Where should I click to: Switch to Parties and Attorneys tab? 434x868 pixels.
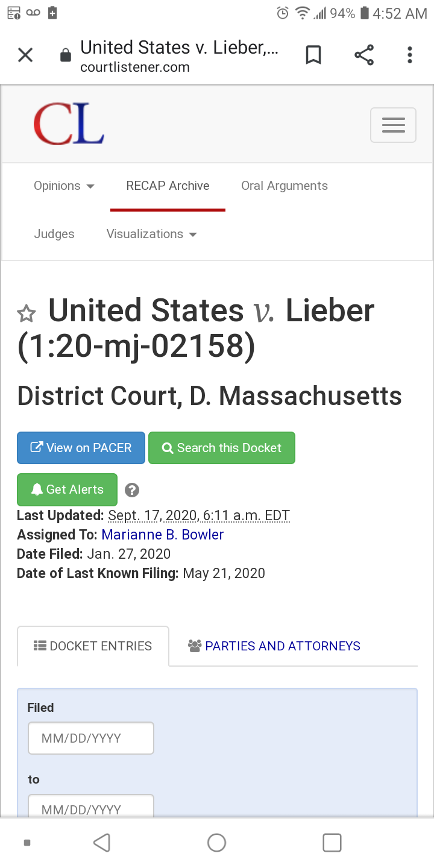click(274, 646)
